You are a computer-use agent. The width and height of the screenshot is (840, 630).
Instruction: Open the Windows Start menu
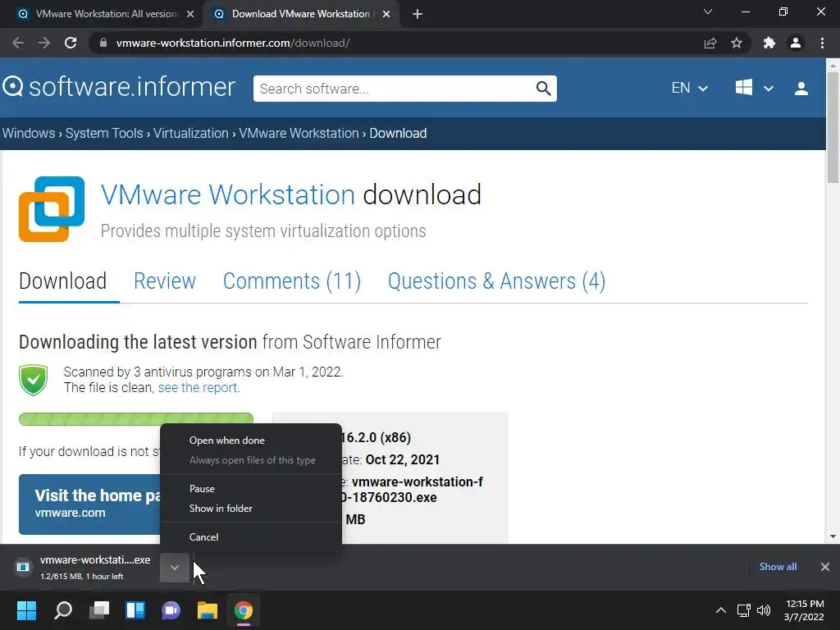coord(26,610)
